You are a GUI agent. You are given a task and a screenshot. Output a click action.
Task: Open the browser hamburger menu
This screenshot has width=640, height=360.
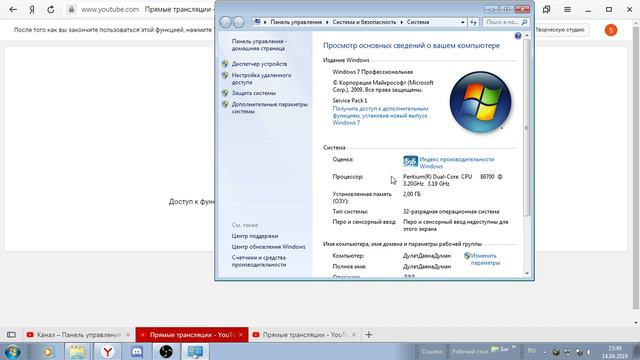(x=567, y=9)
